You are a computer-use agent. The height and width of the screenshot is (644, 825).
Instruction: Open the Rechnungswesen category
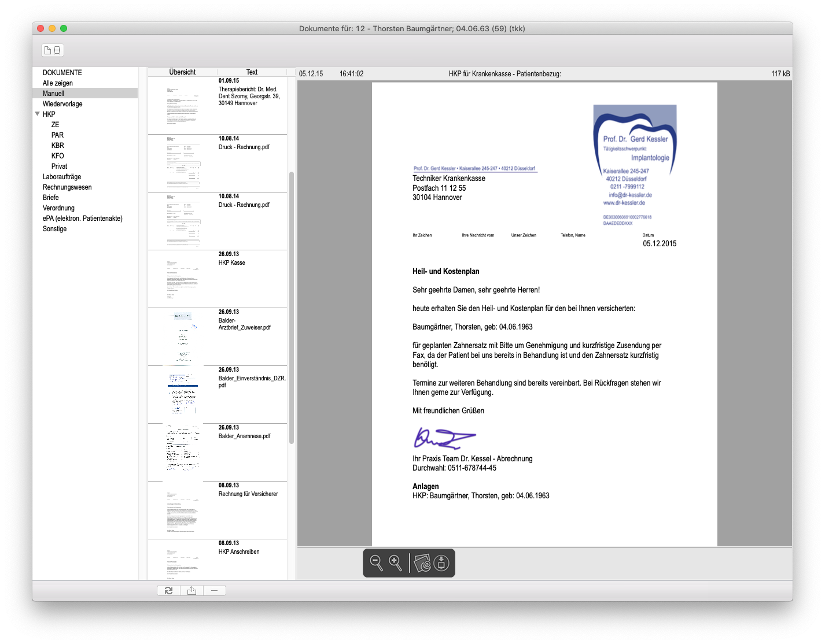pyautogui.click(x=67, y=187)
